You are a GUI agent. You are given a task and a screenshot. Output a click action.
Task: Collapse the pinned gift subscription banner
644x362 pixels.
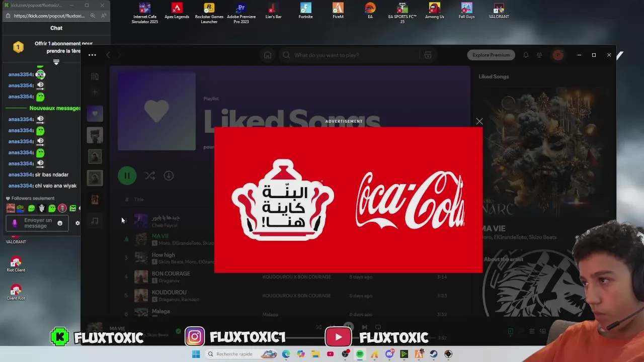tap(56, 62)
